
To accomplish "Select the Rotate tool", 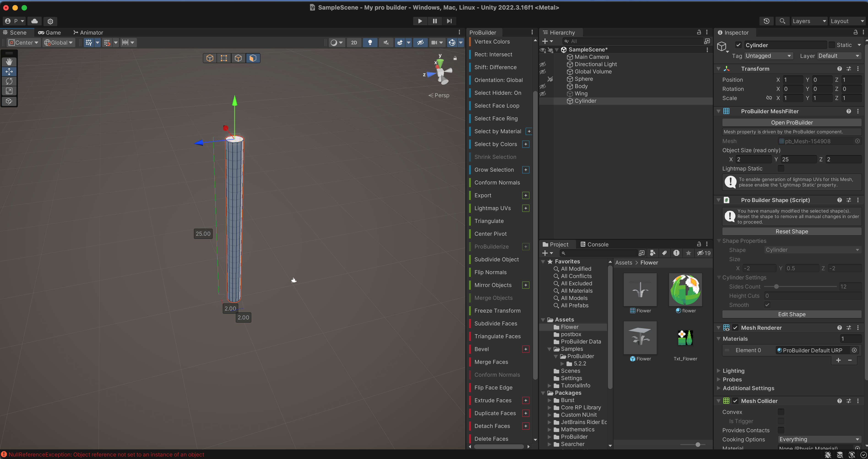I will pos(9,81).
